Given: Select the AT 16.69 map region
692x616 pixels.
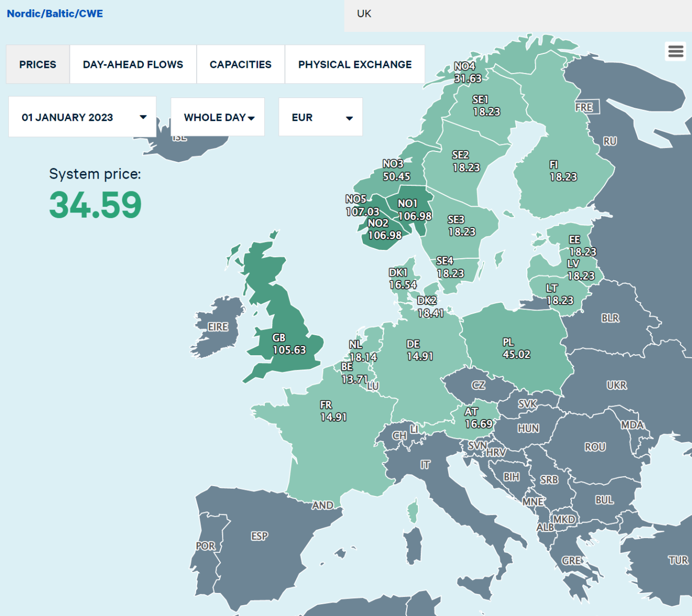Looking at the screenshot, I should [x=478, y=418].
